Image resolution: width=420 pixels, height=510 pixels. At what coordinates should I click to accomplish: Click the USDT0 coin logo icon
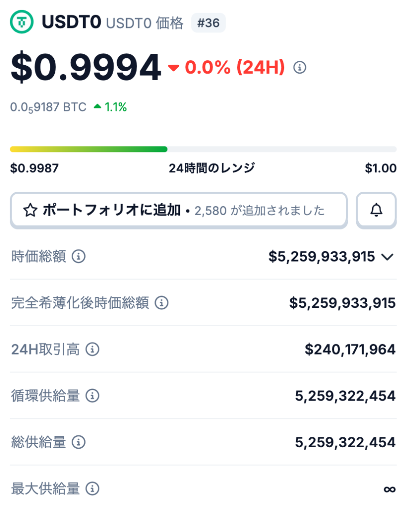[x=22, y=22]
